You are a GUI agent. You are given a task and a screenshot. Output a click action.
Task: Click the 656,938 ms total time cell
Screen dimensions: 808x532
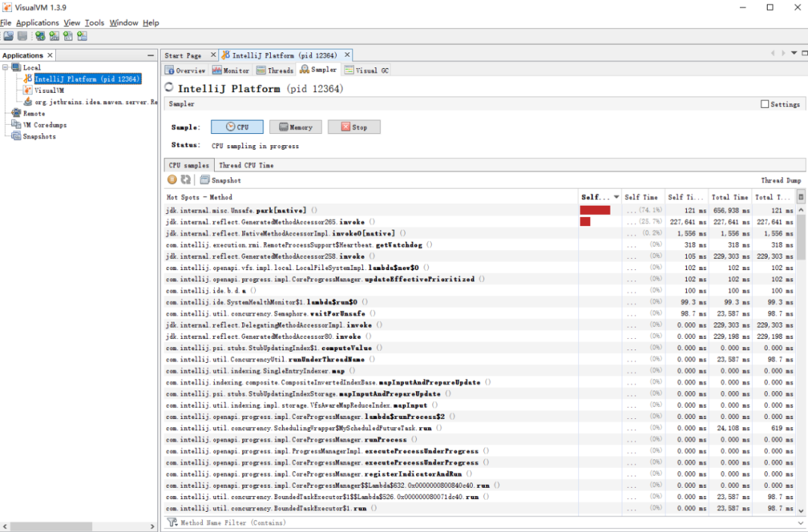coord(729,210)
